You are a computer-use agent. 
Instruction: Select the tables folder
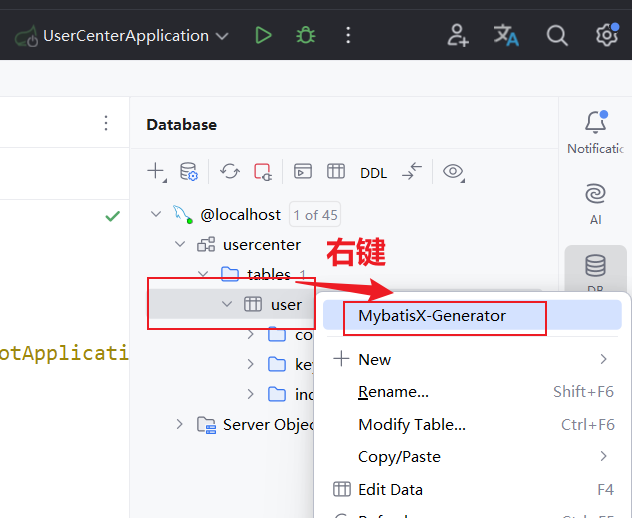point(269,275)
